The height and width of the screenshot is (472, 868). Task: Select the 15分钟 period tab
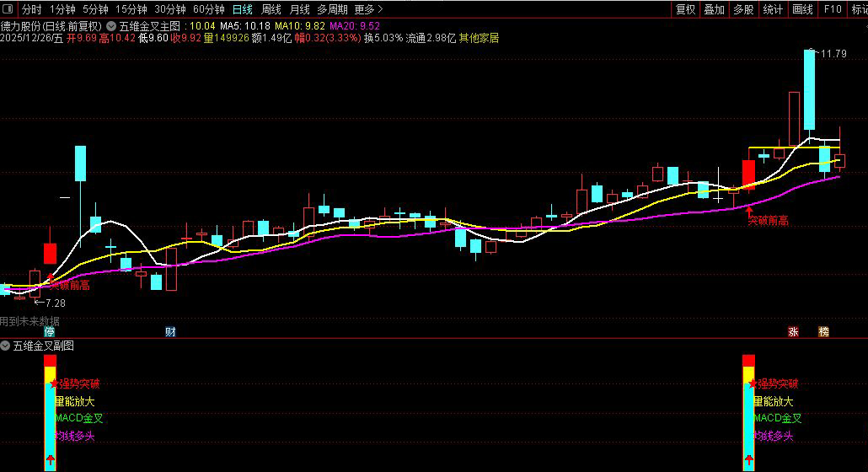click(131, 9)
